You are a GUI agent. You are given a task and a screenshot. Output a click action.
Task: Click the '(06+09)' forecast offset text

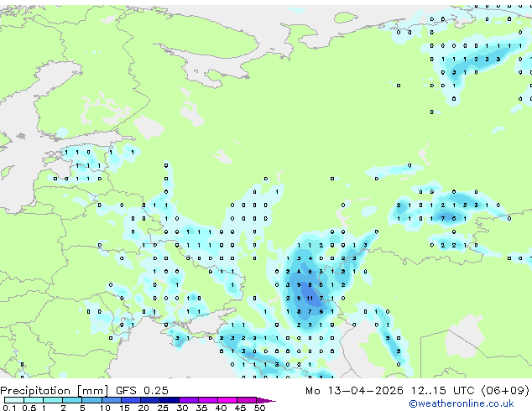click(505, 391)
